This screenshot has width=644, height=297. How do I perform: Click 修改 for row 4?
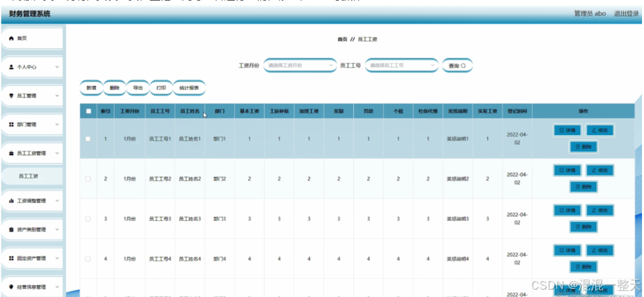click(x=599, y=250)
